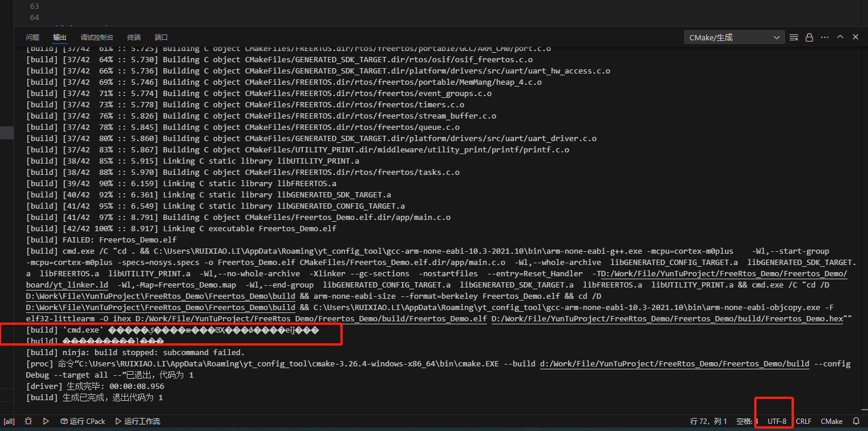Image resolution: width=868 pixels, height=431 pixels.
Task: Launch the CMake debugger bug icon
Action: point(28,422)
